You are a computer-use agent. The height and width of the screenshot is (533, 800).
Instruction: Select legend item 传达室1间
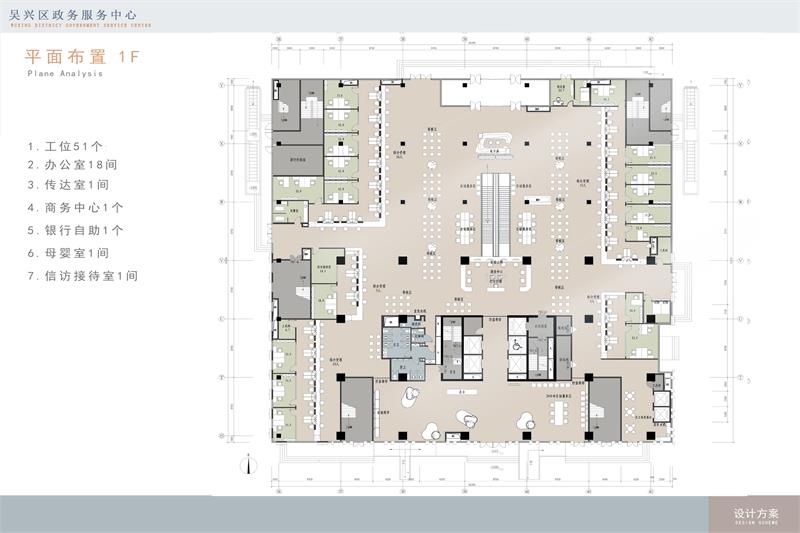(69, 185)
